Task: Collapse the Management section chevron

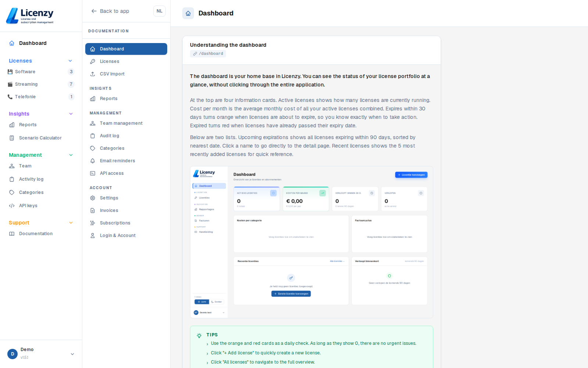Action: point(71,155)
